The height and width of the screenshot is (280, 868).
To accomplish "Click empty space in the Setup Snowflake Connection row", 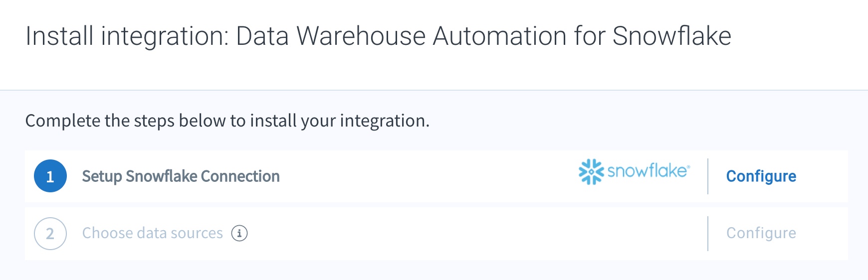I will tap(429, 176).
